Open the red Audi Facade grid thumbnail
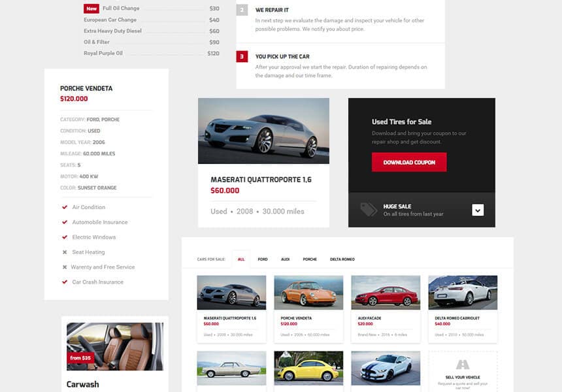Image resolution: width=562 pixels, height=392 pixels. 386,293
